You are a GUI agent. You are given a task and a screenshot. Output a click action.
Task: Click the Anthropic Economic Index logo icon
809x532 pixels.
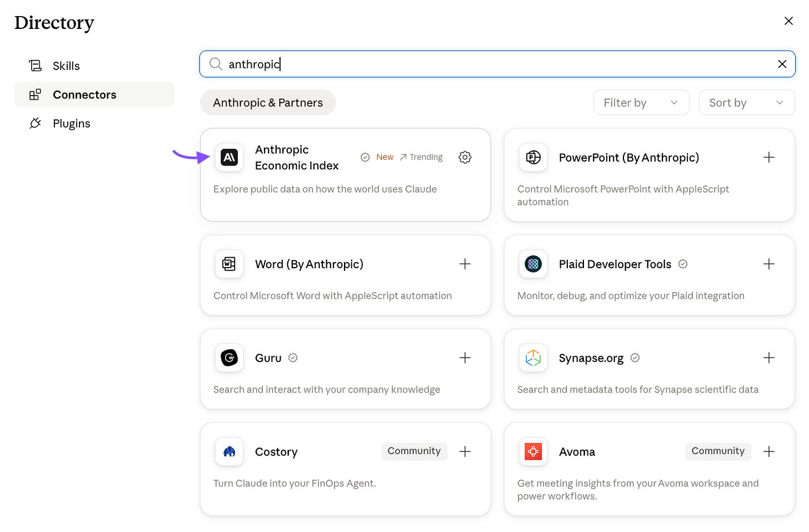pos(229,157)
